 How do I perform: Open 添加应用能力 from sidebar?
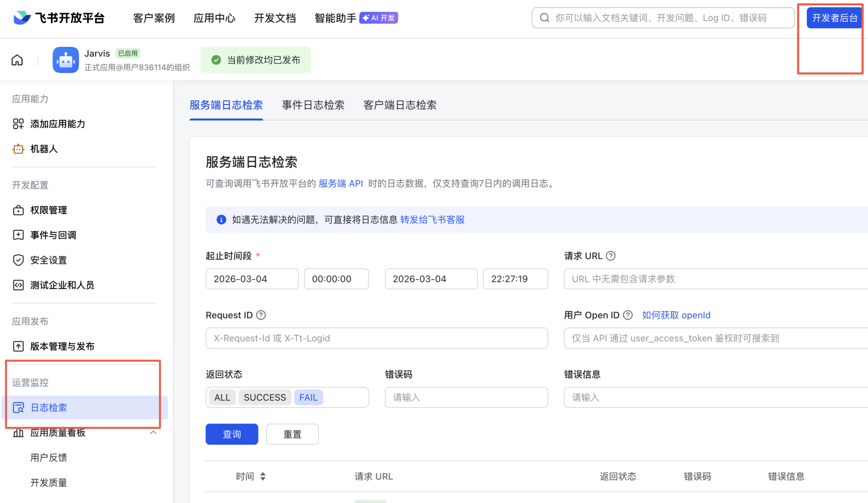pyautogui.click(x=57, y=124)
